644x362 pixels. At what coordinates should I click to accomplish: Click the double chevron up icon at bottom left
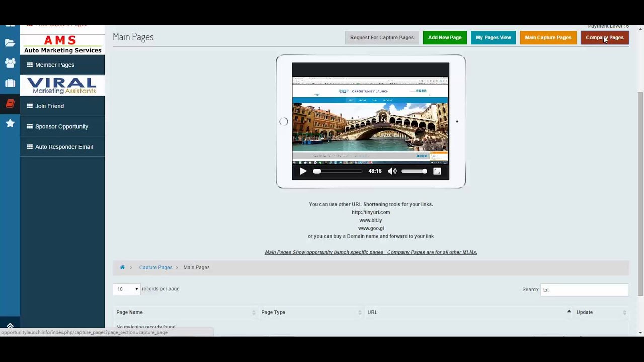[x=10, y=326]
